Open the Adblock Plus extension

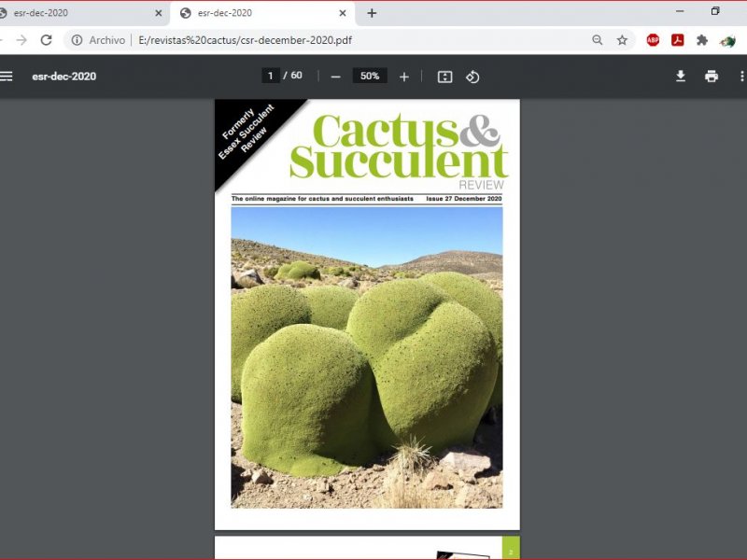[653, 40]
